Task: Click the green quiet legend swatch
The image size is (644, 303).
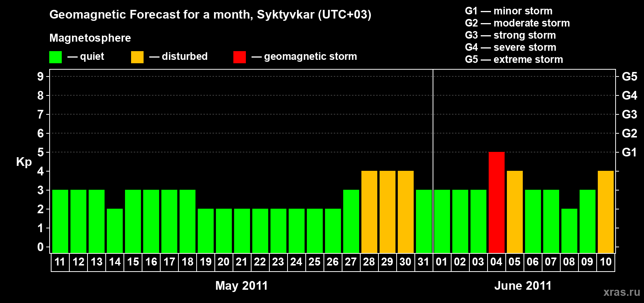Action: (55, 57)
